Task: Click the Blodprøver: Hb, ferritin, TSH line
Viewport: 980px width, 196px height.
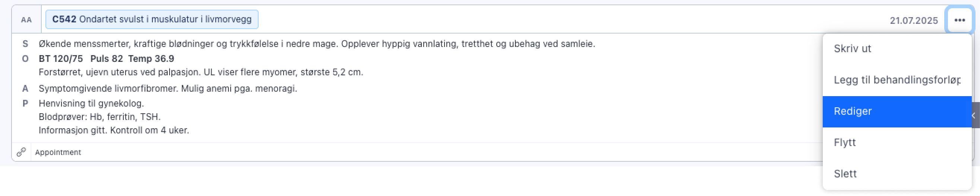Action: [99, 117]
